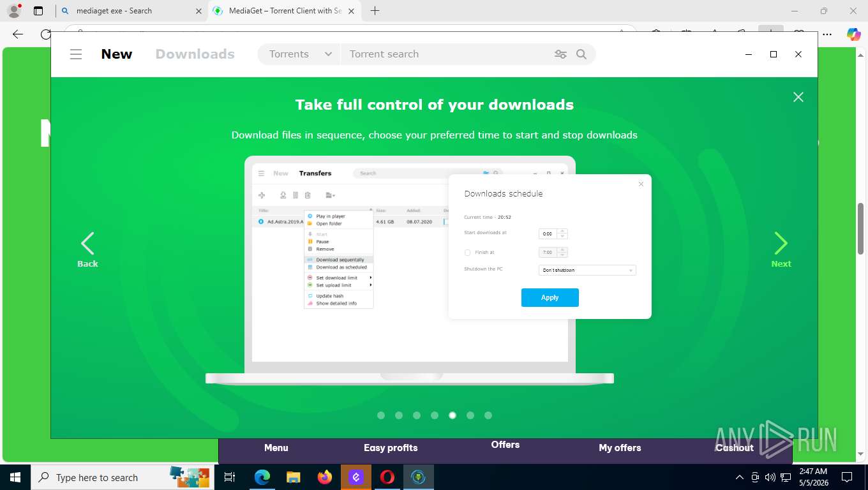Screen dimensions: 868x490
Task: Open a new Edge browser tab
Action: 375,11
